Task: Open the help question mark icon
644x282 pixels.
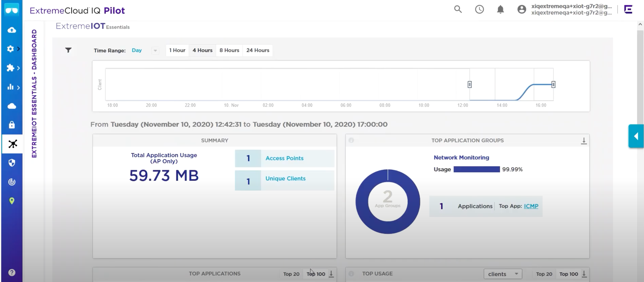Action: tap(12, 273)
